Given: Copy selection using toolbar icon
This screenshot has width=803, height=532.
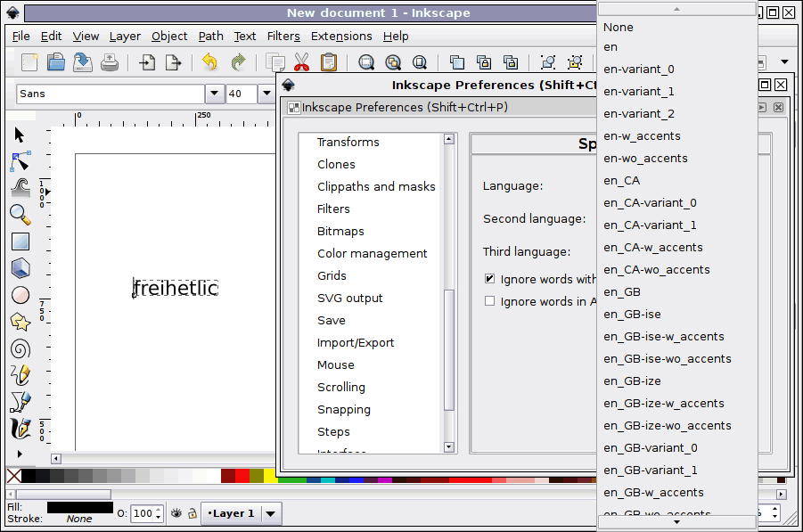Looking at the screenshot, I should click(x=275, y=62).
